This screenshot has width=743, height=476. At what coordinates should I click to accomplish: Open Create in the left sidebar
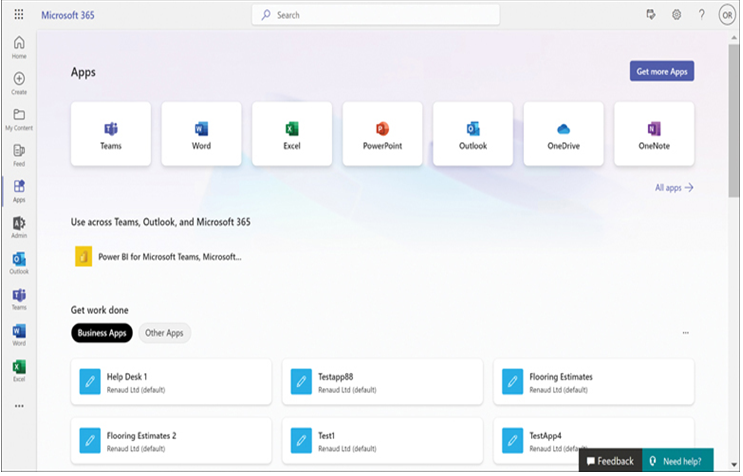pos(19,83)
